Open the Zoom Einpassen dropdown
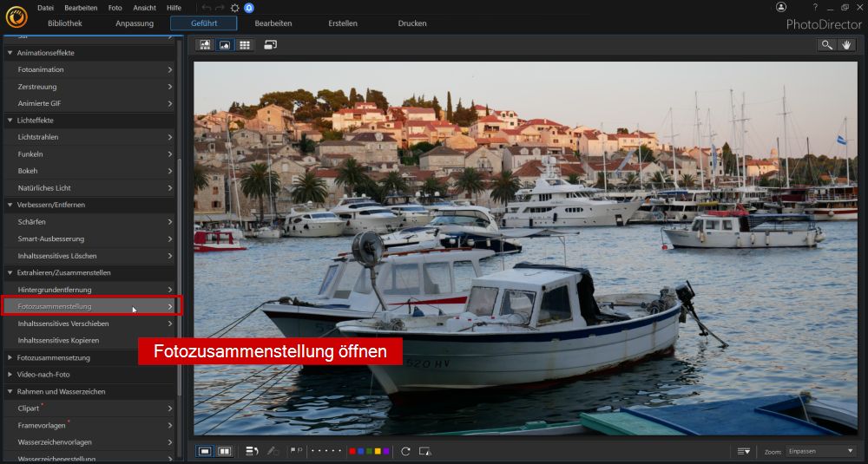This screenshot has width=868, height=464. coord(820,451)
